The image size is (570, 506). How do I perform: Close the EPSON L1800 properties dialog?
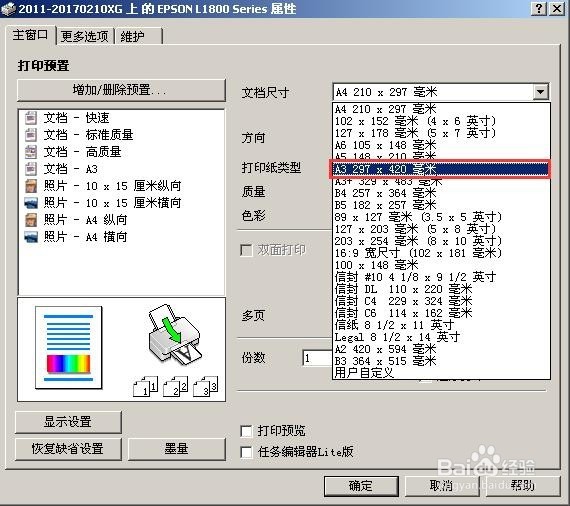coord(557,8)
